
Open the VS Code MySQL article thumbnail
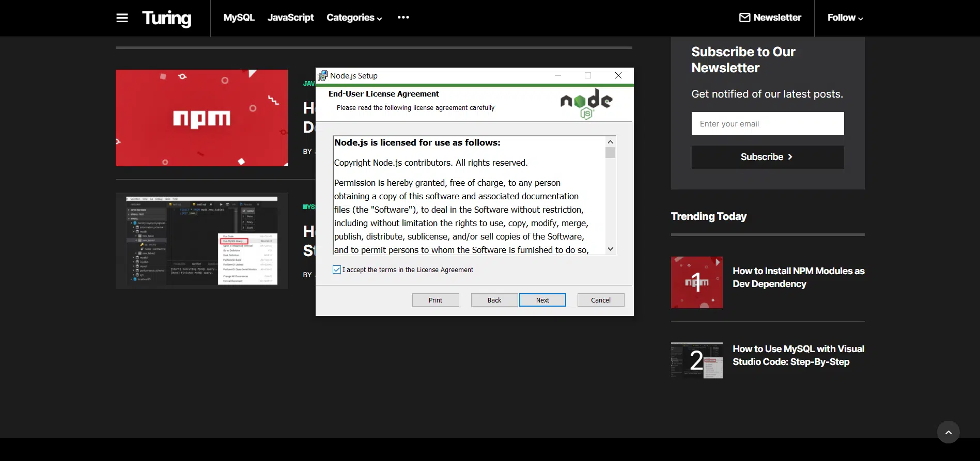tap(201, 241)
